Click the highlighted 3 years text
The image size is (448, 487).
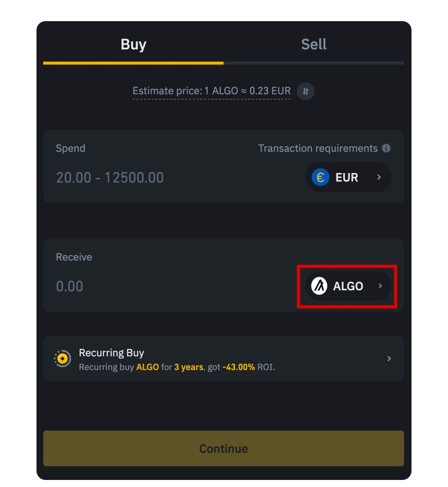[x=189, y=367]
